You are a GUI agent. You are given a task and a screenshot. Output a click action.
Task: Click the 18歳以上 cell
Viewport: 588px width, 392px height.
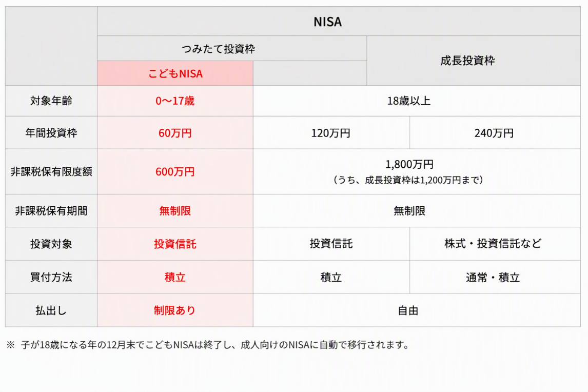tap(417, 101)
